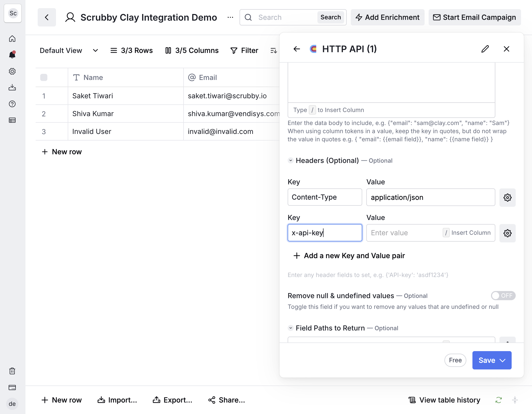Open the Filter menu

coord(244,50)
